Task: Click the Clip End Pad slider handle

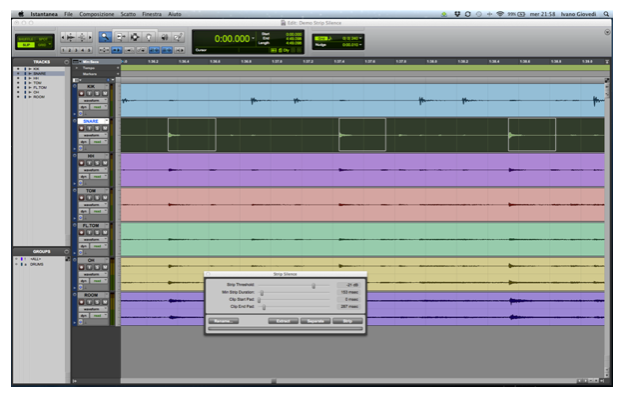Action: 264,307
